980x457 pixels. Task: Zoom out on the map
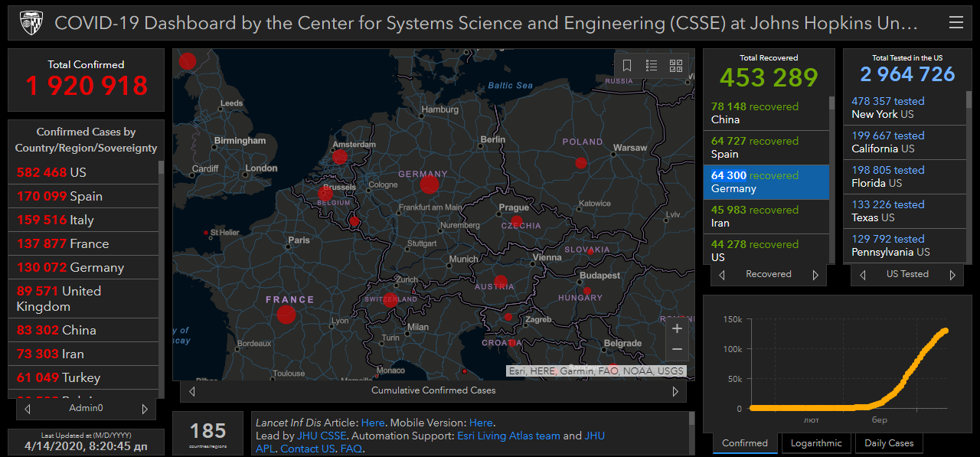677,349
